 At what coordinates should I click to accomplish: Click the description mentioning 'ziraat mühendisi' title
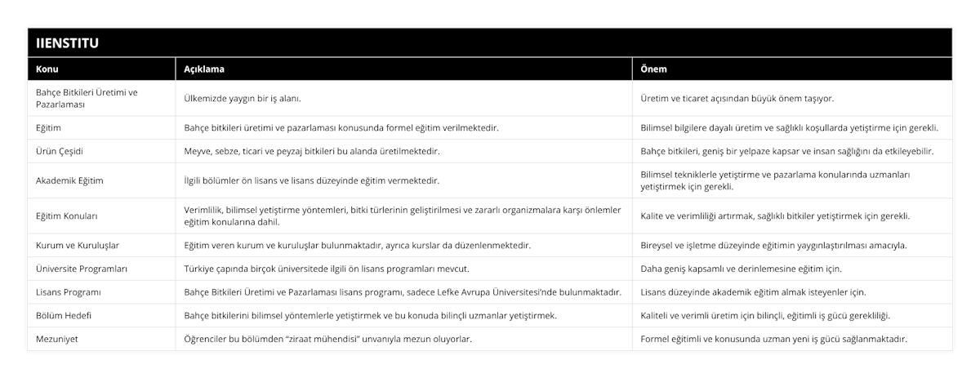pos(328,339)
